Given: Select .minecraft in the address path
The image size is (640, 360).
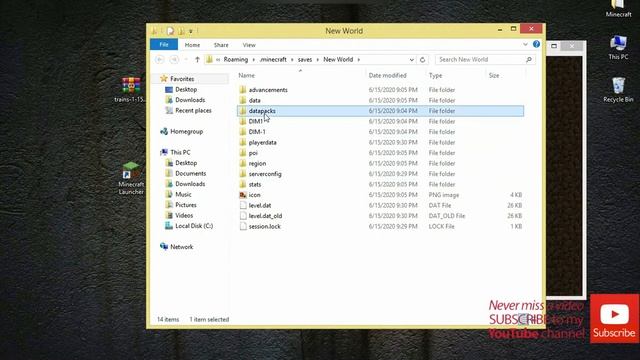Looking at the screenshot, I should (273, 60).
